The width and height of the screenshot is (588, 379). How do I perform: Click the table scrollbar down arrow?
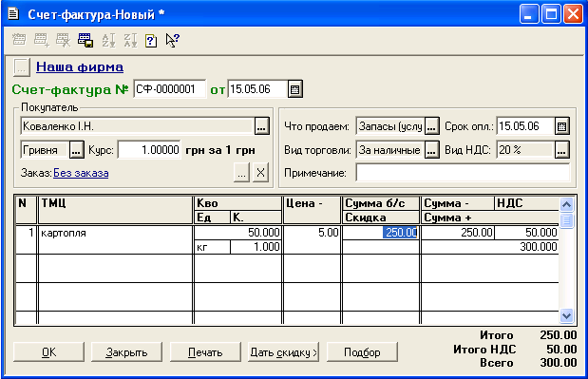tap(566, 315)
